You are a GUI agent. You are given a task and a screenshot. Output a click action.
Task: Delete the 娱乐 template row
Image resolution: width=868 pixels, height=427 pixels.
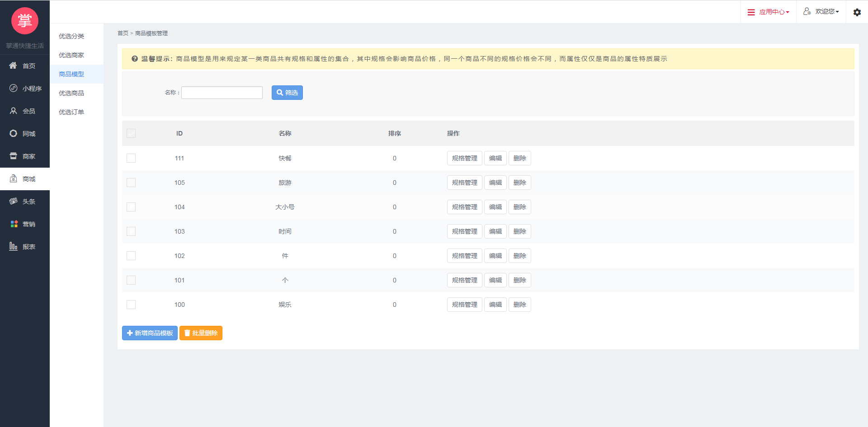(x=519, y=305)
